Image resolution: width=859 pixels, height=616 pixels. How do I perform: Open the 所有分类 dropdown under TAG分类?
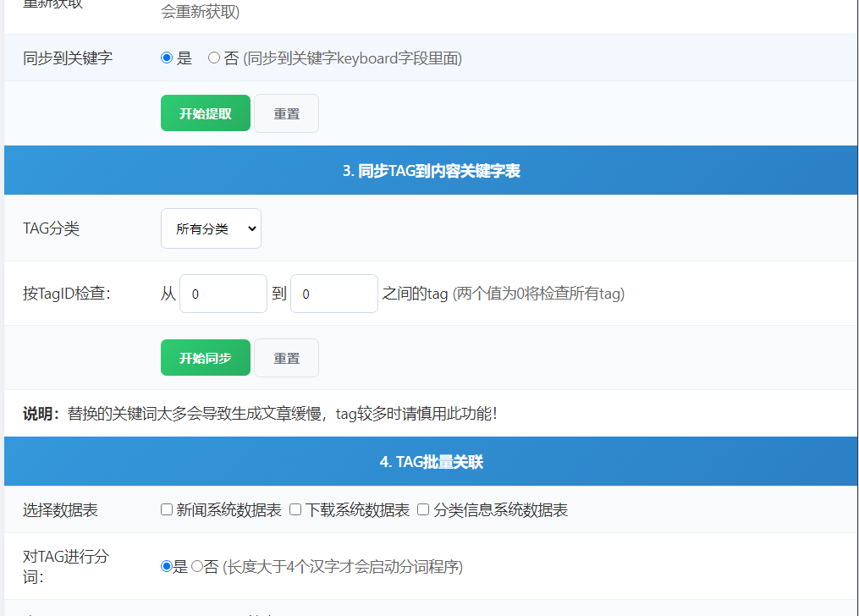pos(210,228)
